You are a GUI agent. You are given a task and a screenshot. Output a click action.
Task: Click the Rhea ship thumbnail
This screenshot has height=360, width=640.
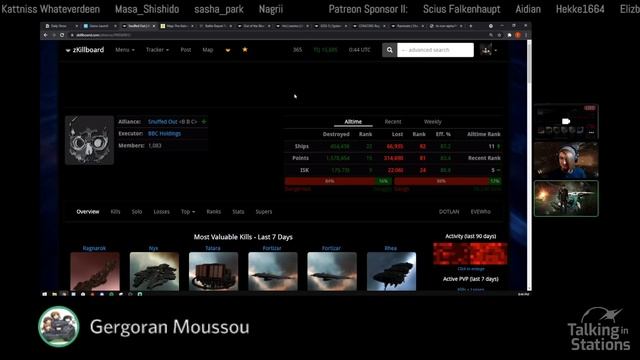[391, 271]
